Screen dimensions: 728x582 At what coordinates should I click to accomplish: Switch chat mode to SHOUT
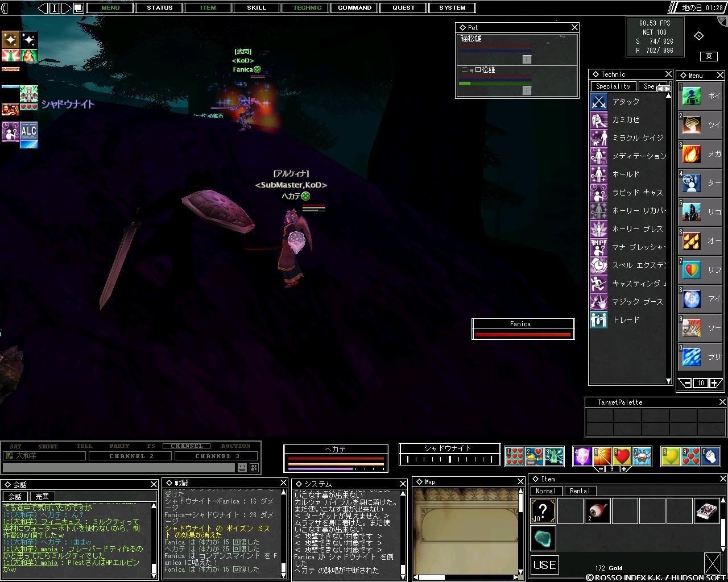48,446
